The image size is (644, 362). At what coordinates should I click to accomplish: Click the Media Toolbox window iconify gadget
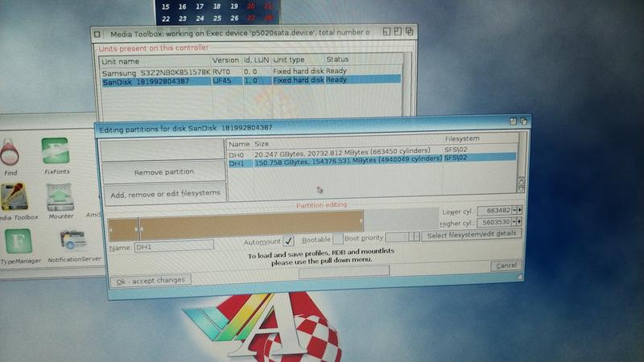(x=386, y=31)
